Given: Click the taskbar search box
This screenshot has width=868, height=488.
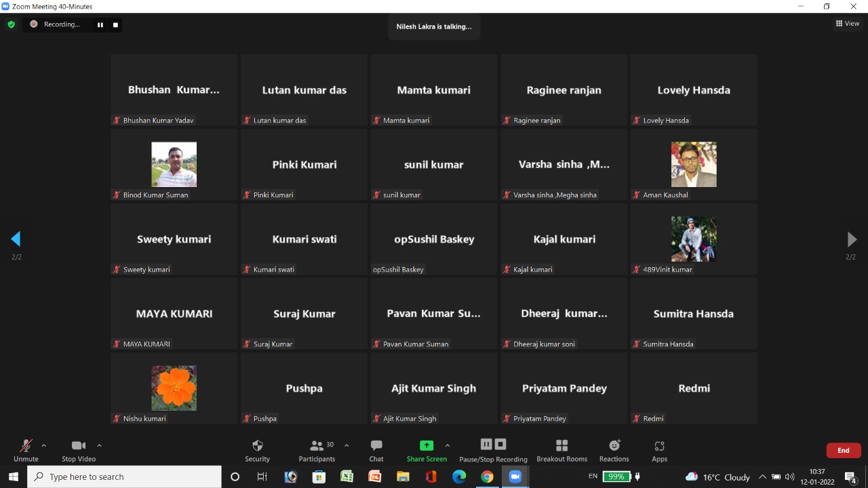Looking at the screenshot, I should [125, 476].
